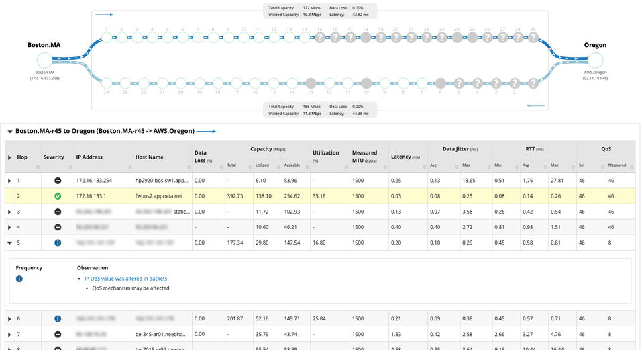Click green check severity icon for hop 2

[58, 196]
